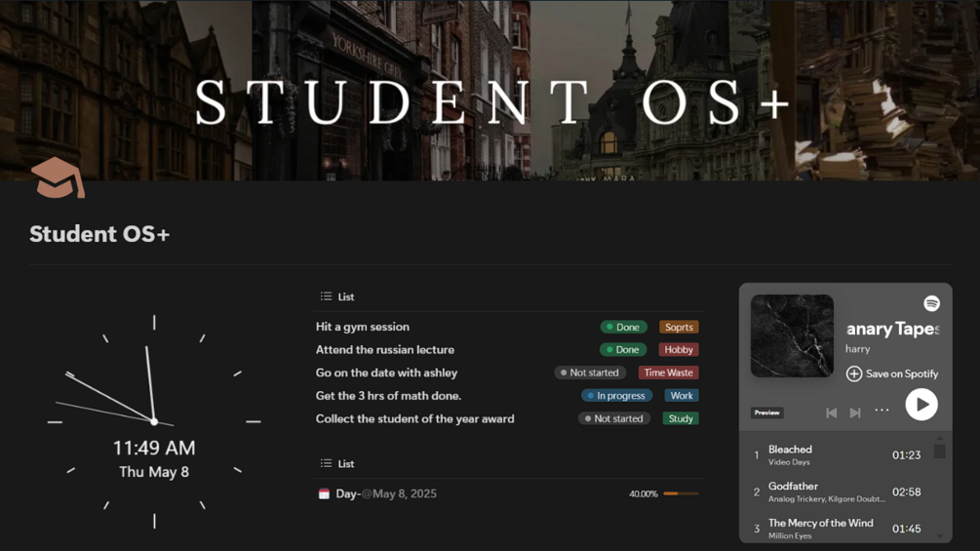Click the Spotify tracklist scrollbar
The height and width of the screenshot is (551, 980).
pos(939,452)
